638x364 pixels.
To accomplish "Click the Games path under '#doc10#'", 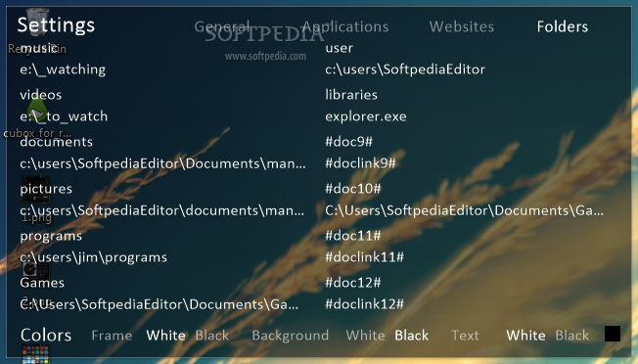I will (464, 210).
